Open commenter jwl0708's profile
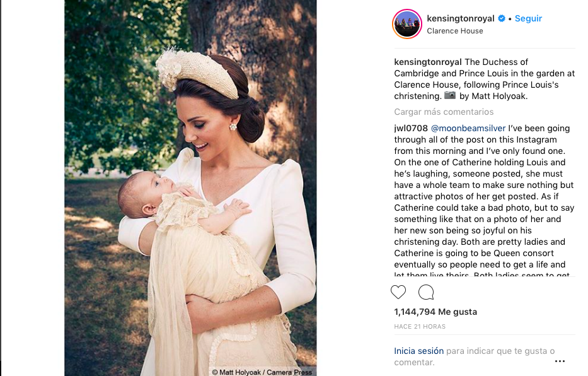 (x=411, y=128)
